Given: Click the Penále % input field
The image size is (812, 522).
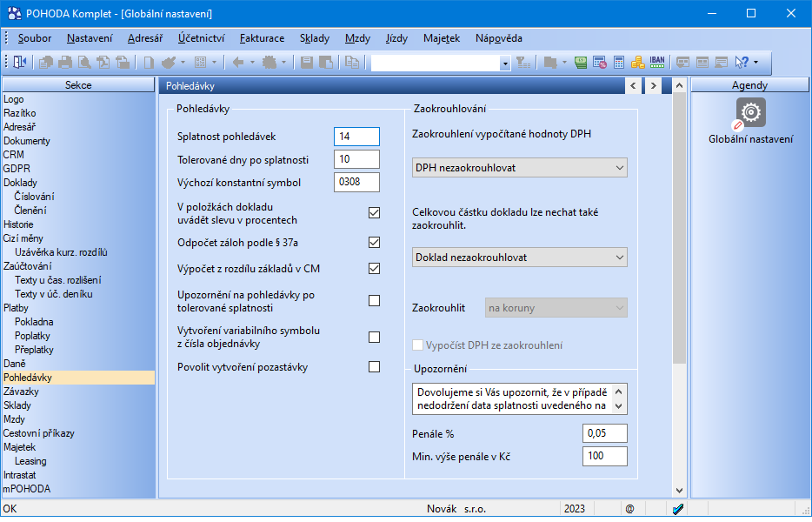Looking at the screenshot, I should pyautogui.click(x=604, y=433).
